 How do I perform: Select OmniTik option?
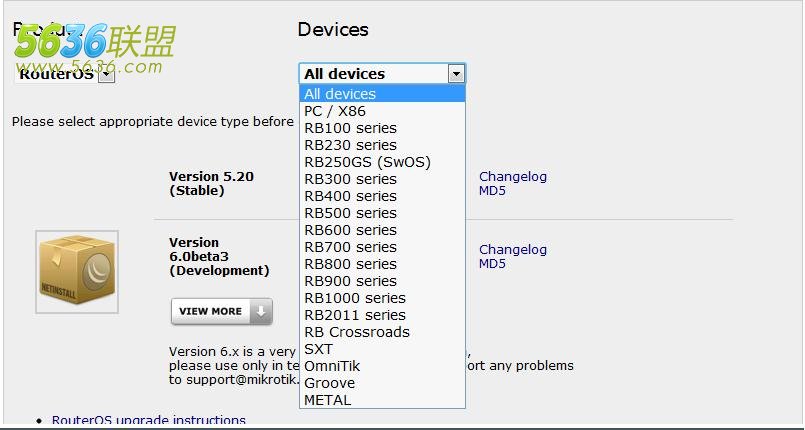pyautogui.click(x=382, y=366)
